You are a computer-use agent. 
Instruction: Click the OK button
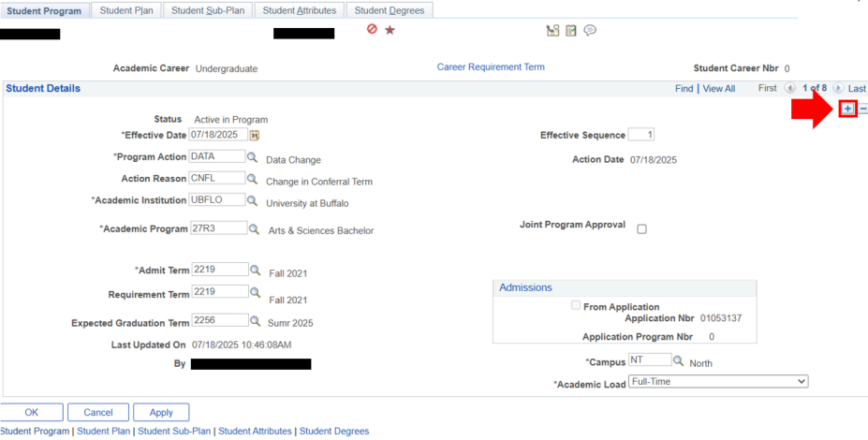click(x=32, y=412)
